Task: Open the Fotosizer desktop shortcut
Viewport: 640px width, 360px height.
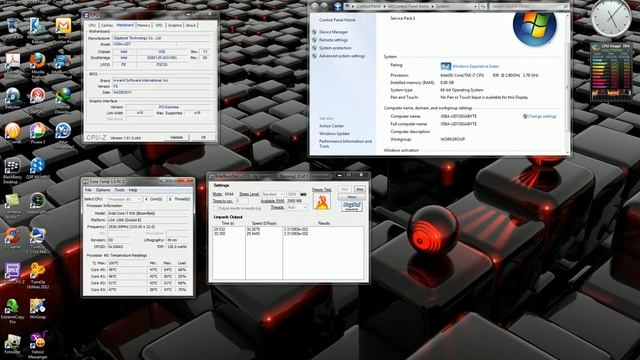Action: tap(12, 343)
